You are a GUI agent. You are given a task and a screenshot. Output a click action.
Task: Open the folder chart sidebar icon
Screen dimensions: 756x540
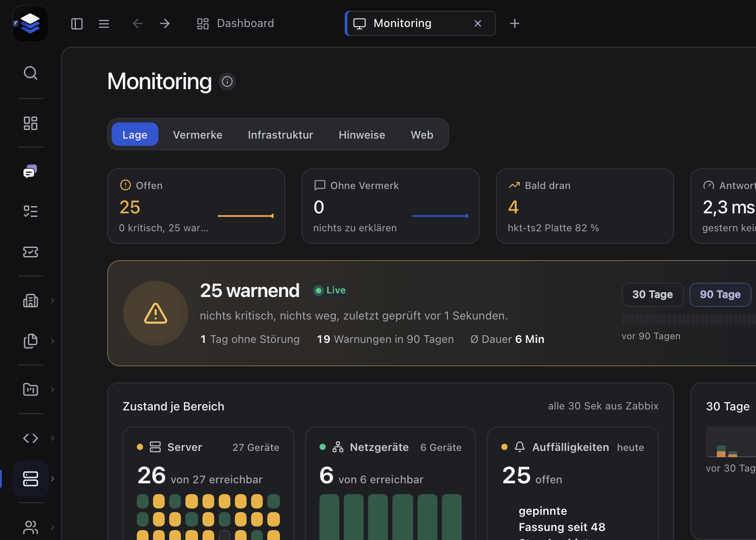pos(31,389)
